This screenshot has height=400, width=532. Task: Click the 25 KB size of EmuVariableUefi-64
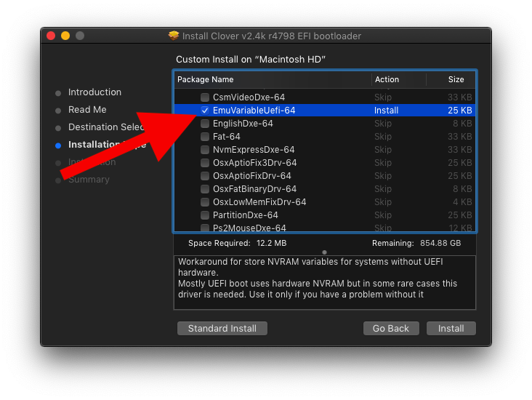click(460, 111)
